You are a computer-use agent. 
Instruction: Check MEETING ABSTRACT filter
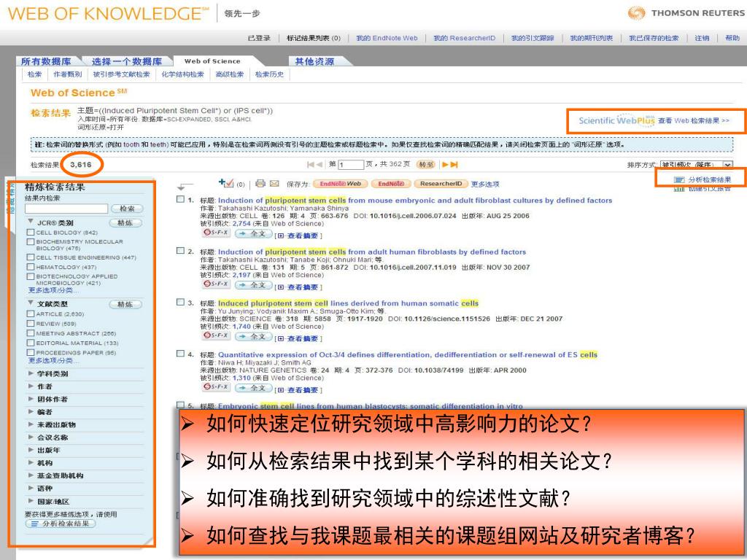point(31,332)
